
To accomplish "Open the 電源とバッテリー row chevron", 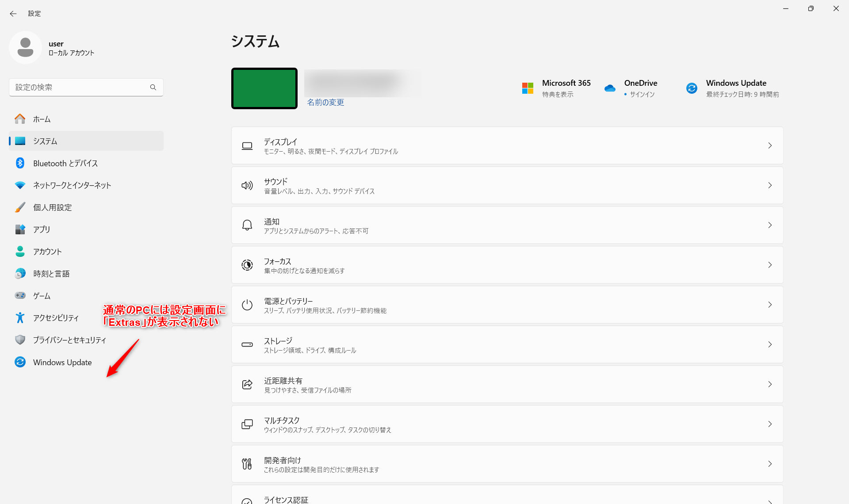I will point(770,305).
